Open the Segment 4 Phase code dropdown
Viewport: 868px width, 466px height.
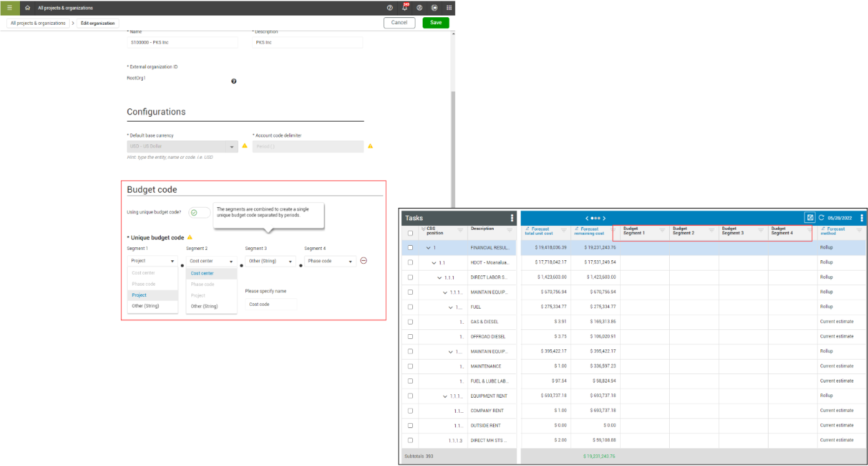coord(330,261)
